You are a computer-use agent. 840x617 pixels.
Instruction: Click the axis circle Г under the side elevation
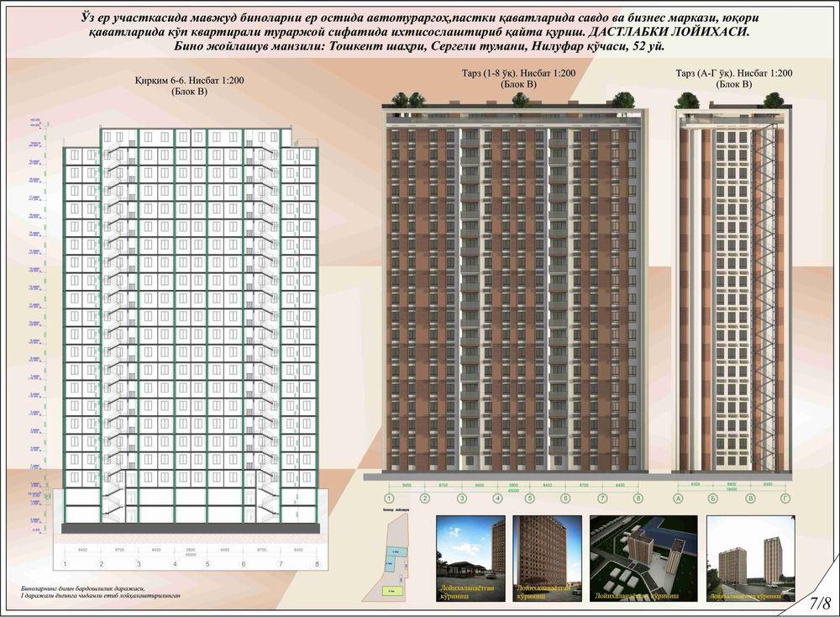(x=785, y=499)
